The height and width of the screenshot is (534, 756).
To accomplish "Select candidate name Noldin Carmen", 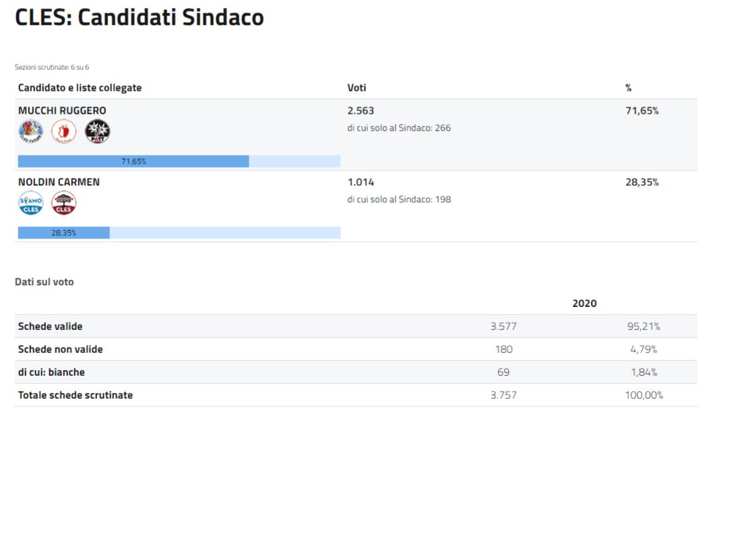I will 59,182.
